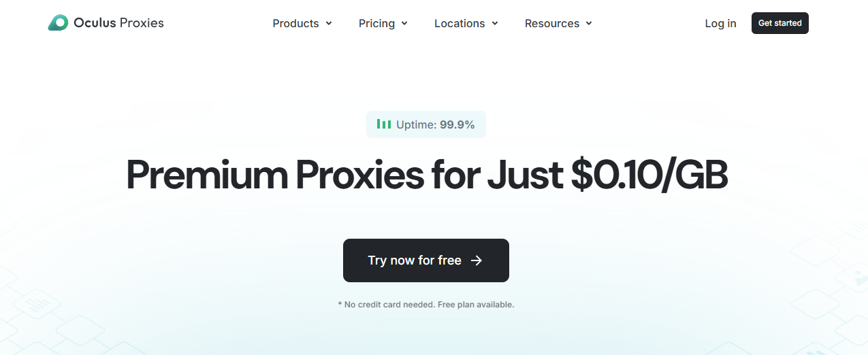This screenshot has height=355, width=868.
Task: Click the Oculus Proxies logo icon
Action: pos(58,23)
